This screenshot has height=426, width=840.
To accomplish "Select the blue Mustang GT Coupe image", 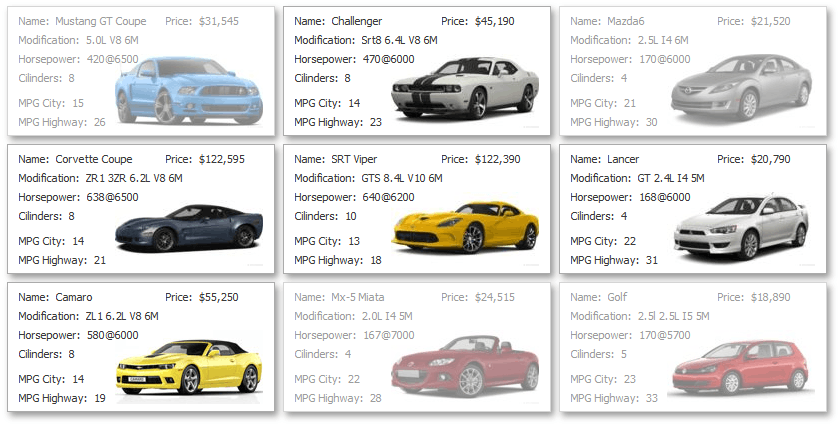I will pyautogui.click(x=189, y=90).
